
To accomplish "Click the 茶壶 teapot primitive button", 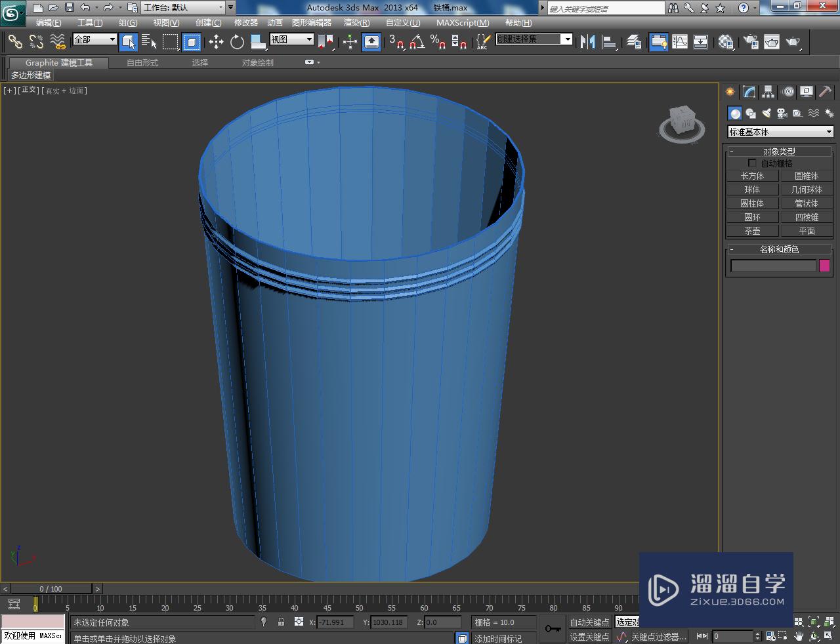I will (752, 231).
